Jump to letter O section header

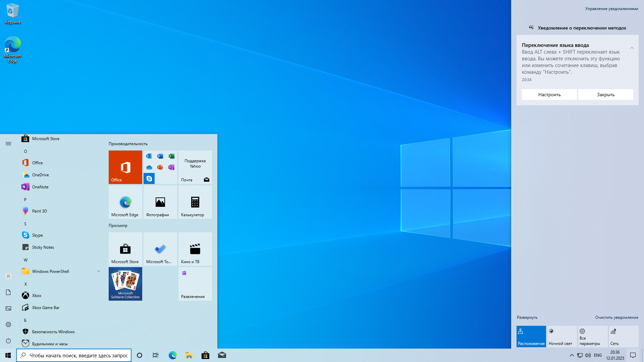(25, 152)
